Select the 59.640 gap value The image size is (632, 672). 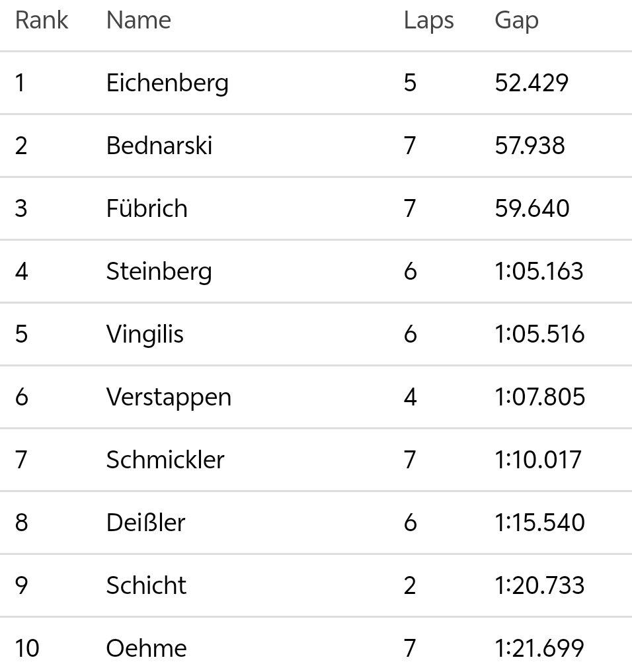(x=532, y=208)
